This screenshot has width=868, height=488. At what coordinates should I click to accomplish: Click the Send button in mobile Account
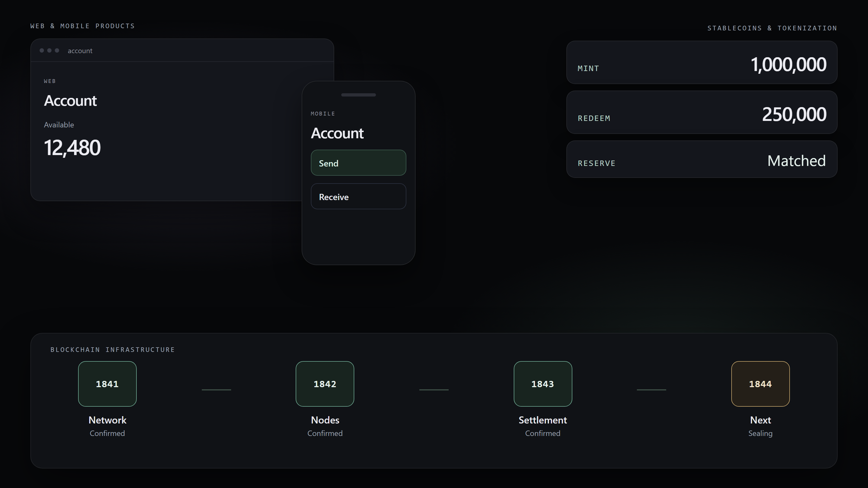coord(358,163)
